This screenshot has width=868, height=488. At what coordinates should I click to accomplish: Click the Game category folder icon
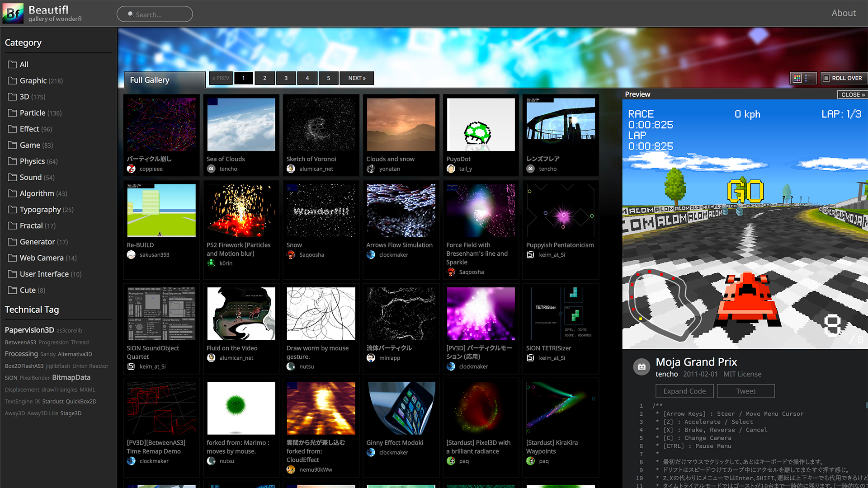tap(12, 145)
